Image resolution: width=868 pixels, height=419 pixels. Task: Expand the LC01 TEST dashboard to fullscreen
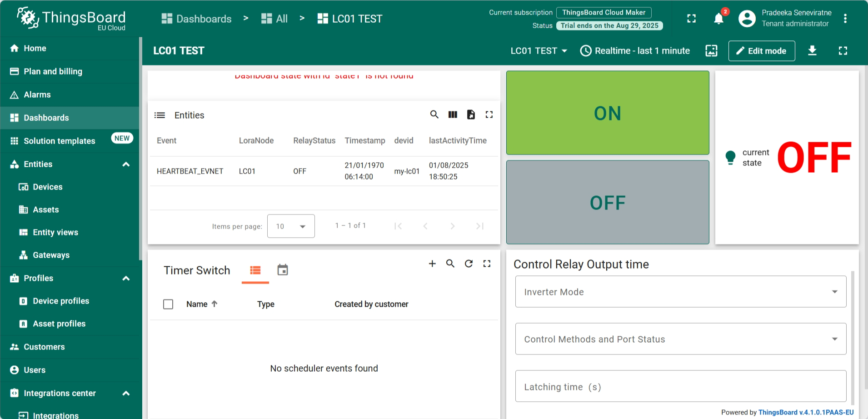pos(843,51)
